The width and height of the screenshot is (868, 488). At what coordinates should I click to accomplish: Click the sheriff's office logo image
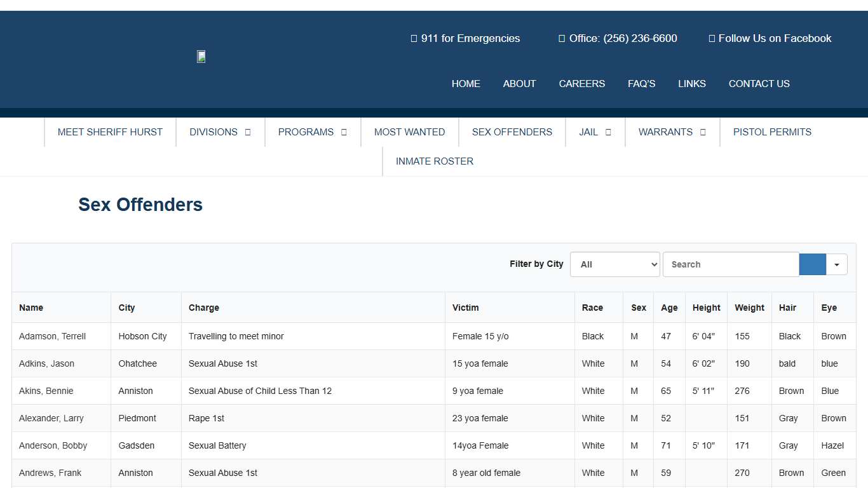pos(201,57)
